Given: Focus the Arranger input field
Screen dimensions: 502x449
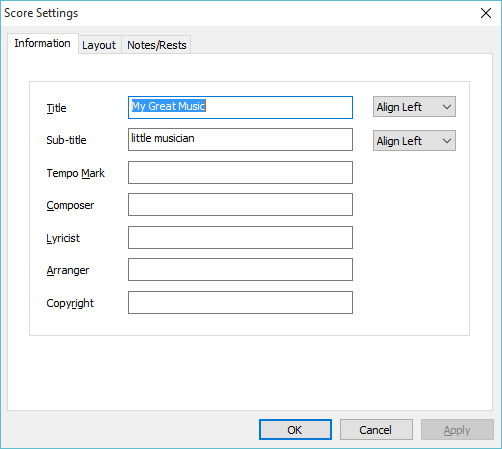Looking at the screenshot, I should 240,270.
